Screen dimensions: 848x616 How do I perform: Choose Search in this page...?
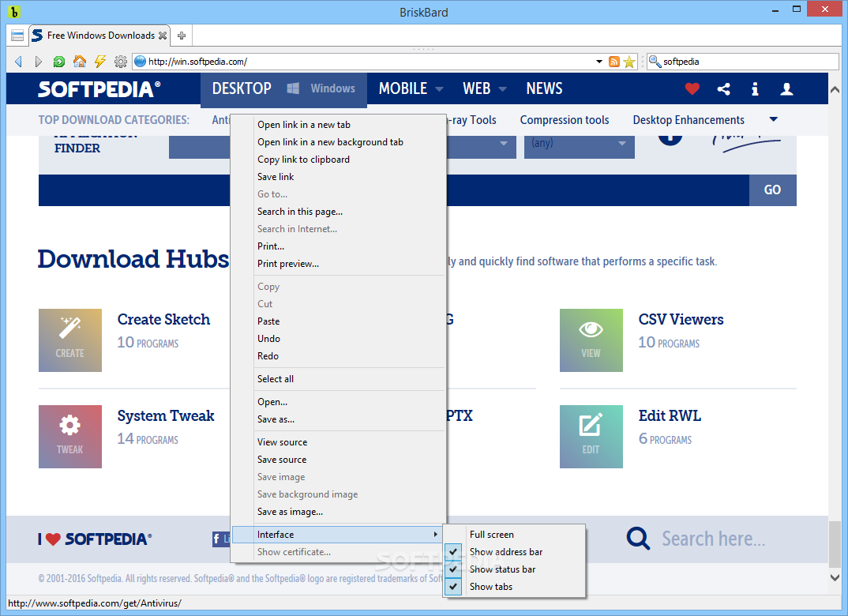coord(339,212)
